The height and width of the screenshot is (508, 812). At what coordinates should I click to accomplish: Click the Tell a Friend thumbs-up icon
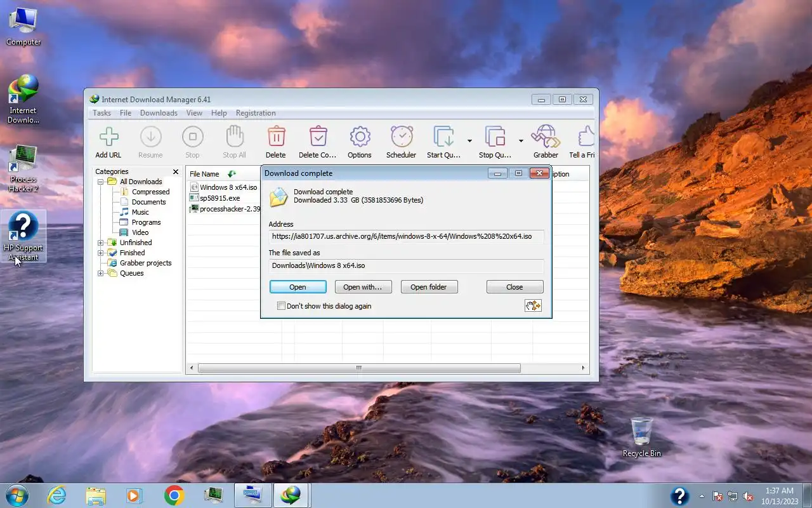pos(583,142)
